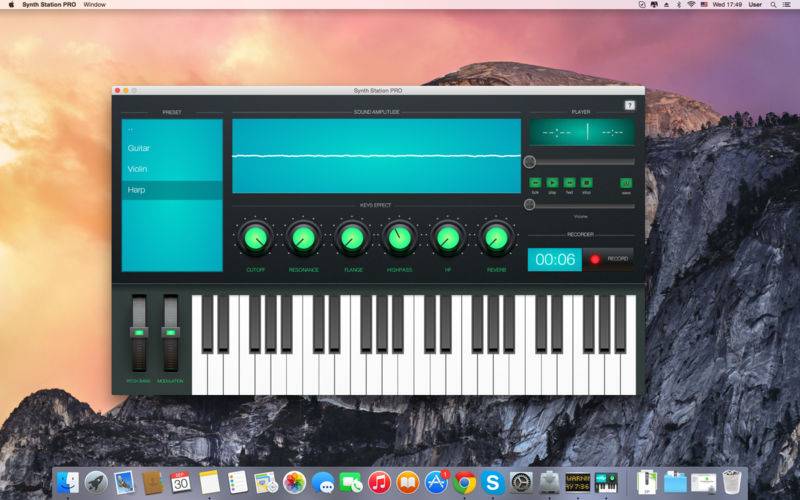Viewport: 800px width, 500px height.
Task: Click the red Record button
Action: click(609, 259)
